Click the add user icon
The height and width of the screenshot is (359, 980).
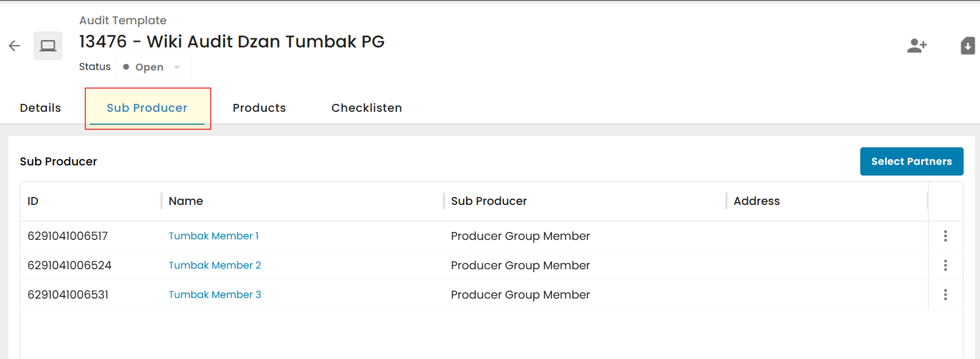pyautogui.click(x=917, y=46)
